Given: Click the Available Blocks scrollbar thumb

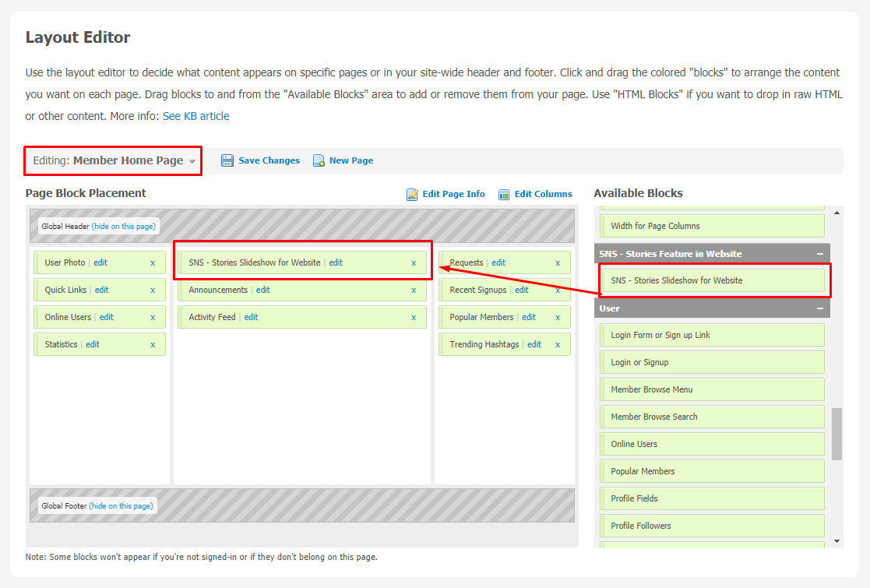Looking at the screenshot, I should pyautogui.click(x=837, y=433).
